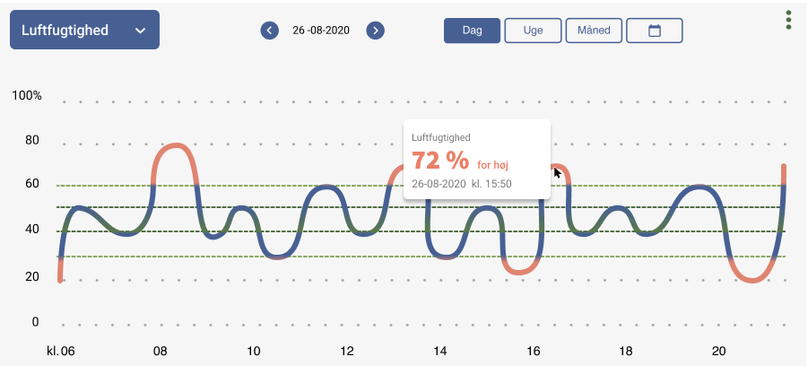Go to previous day with left arrow
The image size is (808, 366).
point(270,30)
